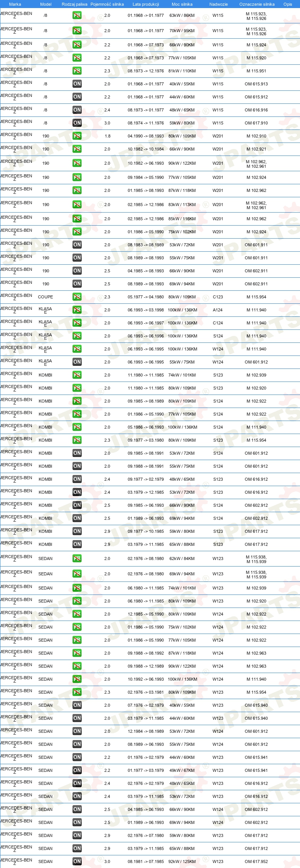Click the 62kW / 84KM power cell
The height and width of the screenshot is (868, 300).
point(182,559)
